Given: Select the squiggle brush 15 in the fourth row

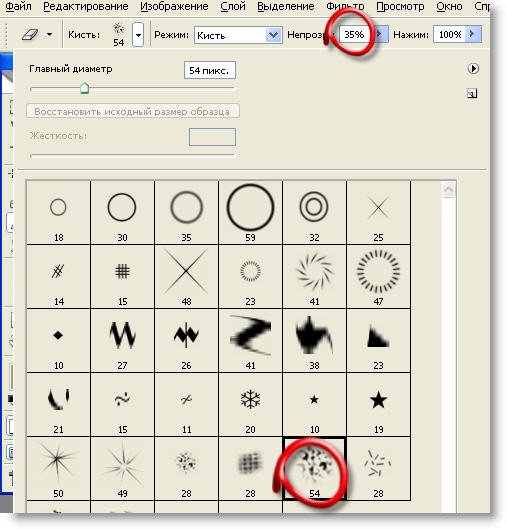Looking at the screenshot, I should 122,405.
